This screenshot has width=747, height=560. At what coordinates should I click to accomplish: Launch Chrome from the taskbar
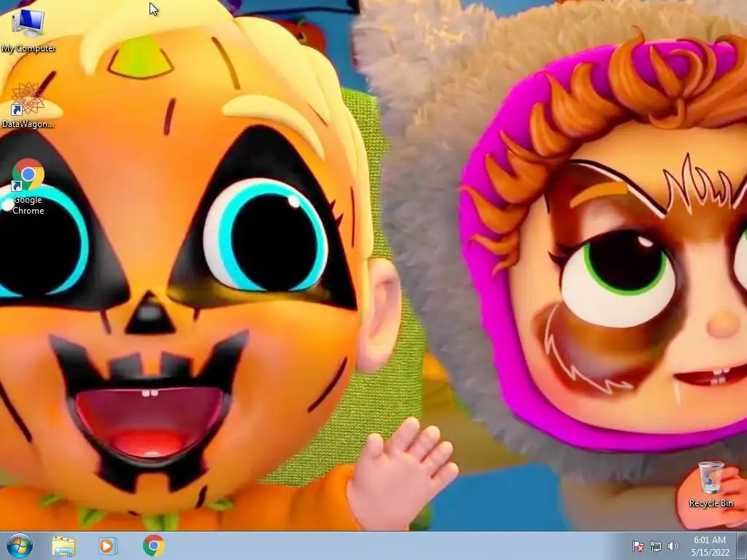click(x=153, y=545)
